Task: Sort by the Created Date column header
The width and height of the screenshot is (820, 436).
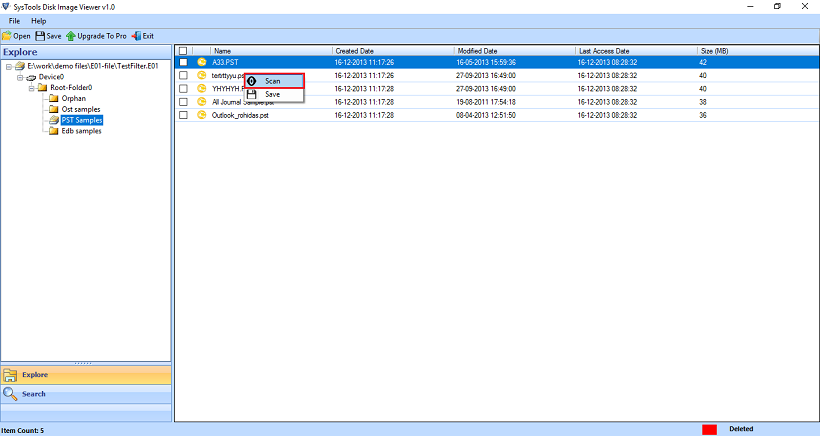Action: coord(393,51)
